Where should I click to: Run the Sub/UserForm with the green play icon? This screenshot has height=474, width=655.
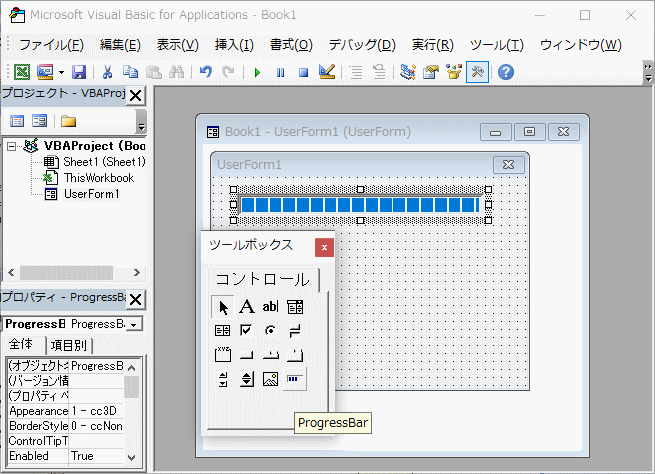point(257,73)
